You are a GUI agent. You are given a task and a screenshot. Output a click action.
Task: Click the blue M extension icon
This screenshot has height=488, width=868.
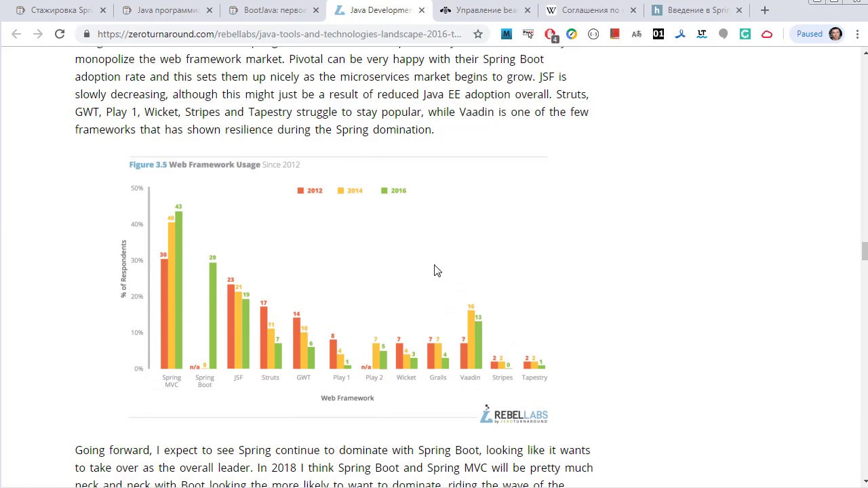[507, 34]
